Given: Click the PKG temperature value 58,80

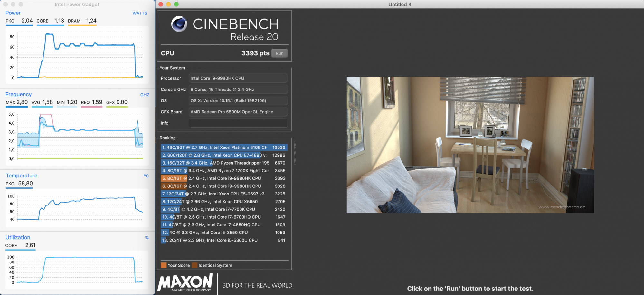Looking at the screenshot, I should tap(25, 183).
